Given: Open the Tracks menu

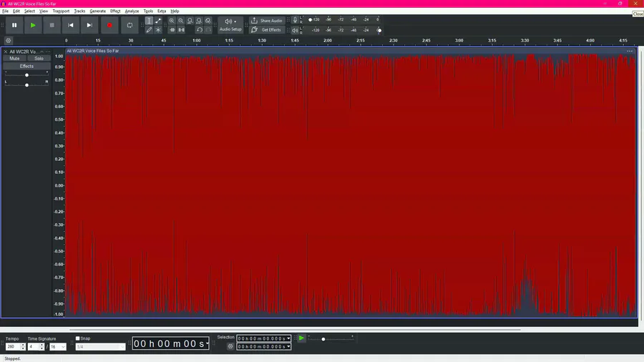Looking at the screenshot, I should [x=79, y=11].
